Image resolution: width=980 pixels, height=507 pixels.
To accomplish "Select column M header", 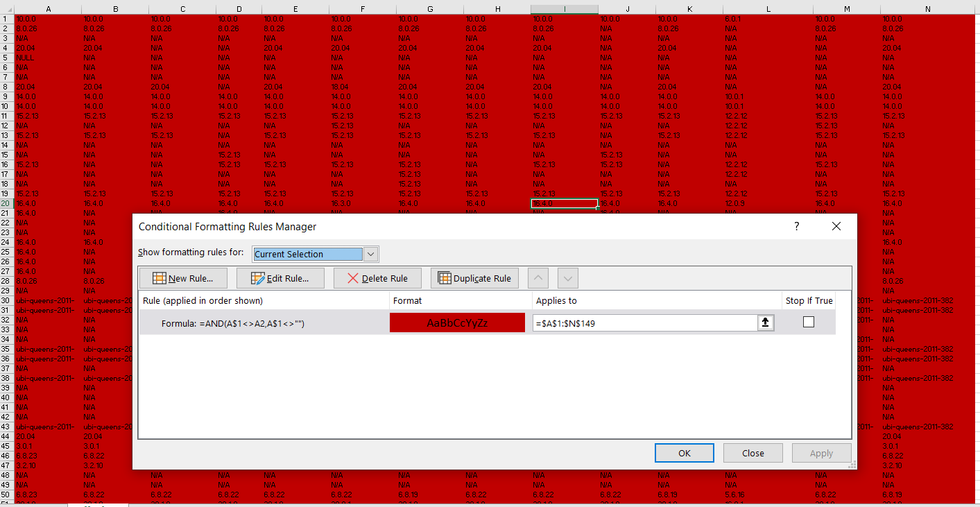I will tap(847, 9).
